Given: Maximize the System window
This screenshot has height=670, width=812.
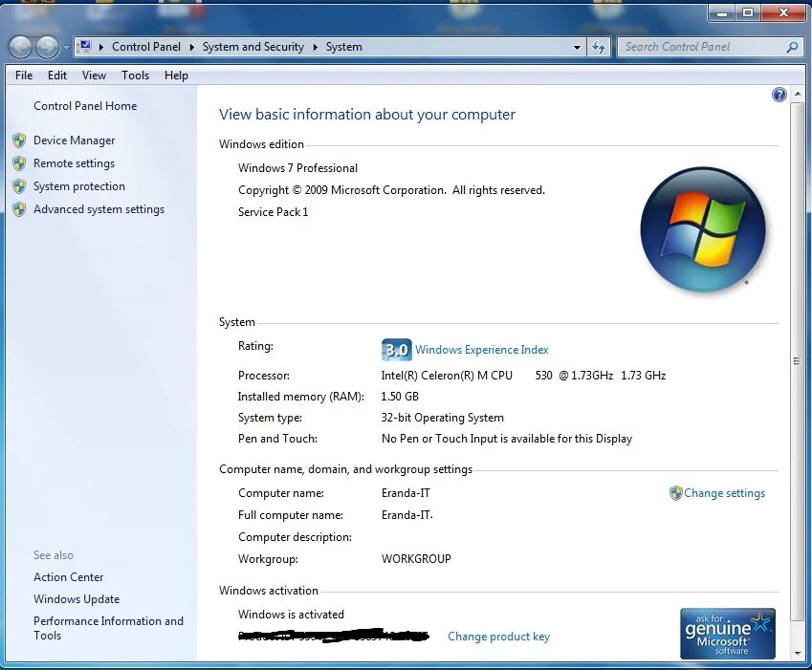Looking at the screenshot, I should (x=748, y=13).
